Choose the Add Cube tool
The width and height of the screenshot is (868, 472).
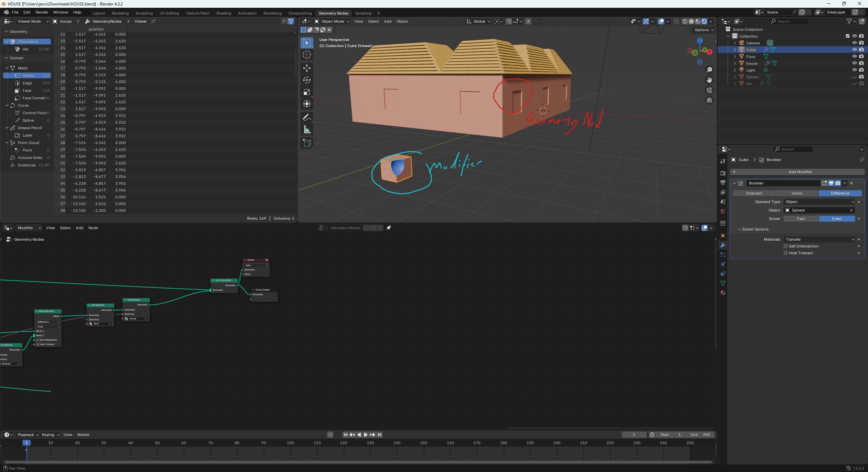pyautogui.click(x=307, y=143)
